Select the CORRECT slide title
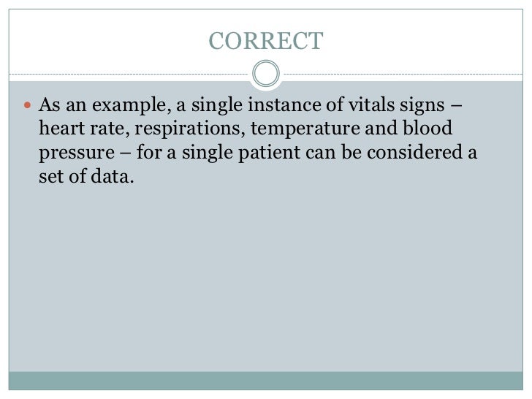Screen dimensions: 532x399 point(266,41)
